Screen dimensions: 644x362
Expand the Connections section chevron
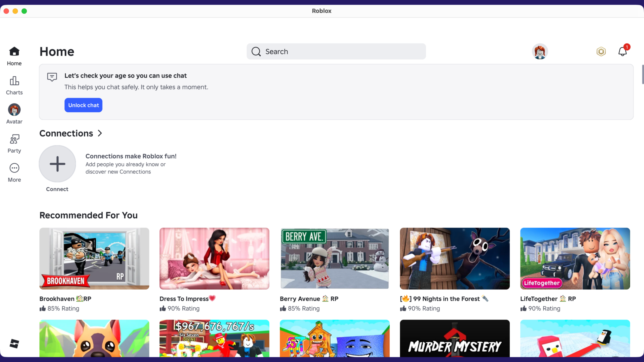(100, 133)
